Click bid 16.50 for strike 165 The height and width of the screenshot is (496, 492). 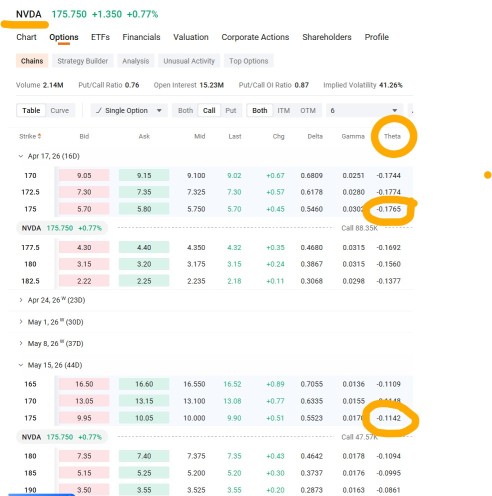pyautogui.click(x=84, y=384)
